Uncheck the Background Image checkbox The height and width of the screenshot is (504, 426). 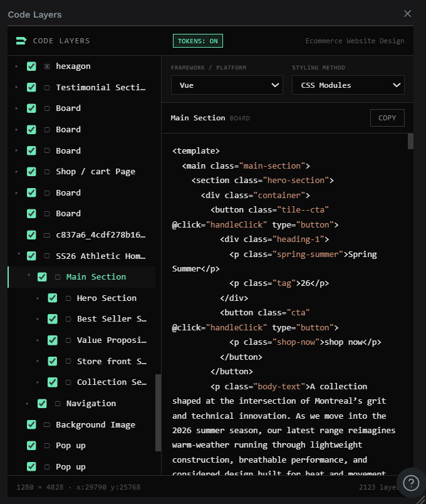[x=31, y=424]
